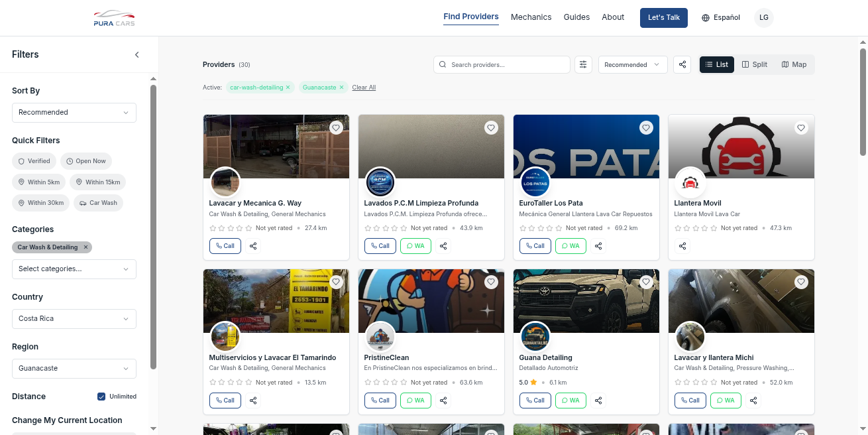Switch language to Español
The height and width of the screenshot is (435, 868).
click(721, 18)
